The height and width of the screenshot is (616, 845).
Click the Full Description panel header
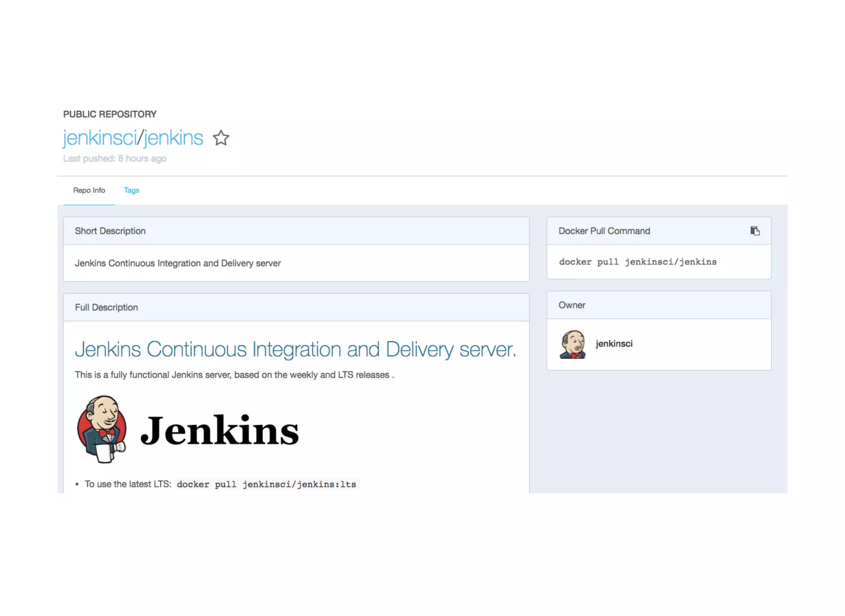coord(106,308)
